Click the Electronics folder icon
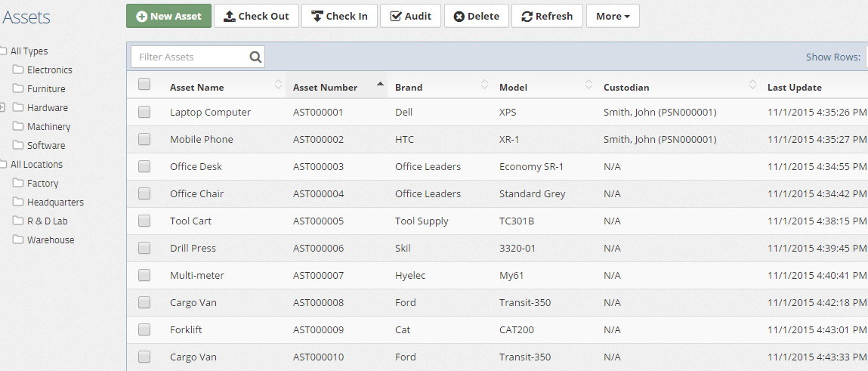Viewport: 868px width, 371px height. pos(18,70)
